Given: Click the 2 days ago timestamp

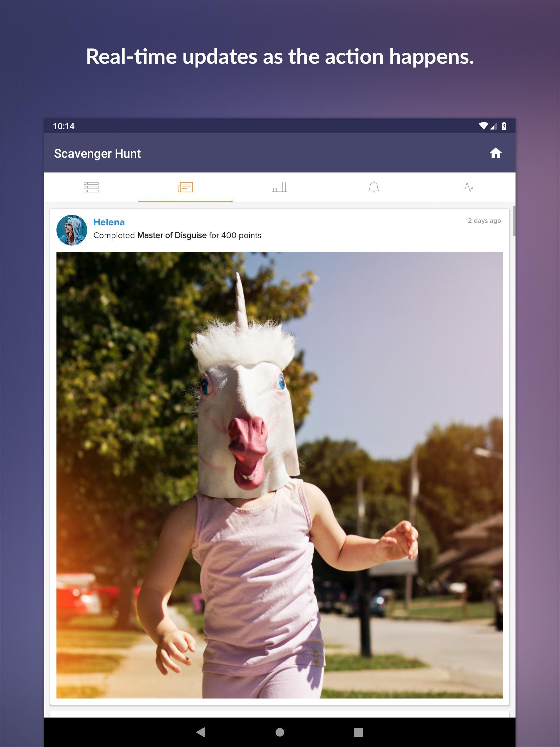Looking at the screenshot, I should [x=485, y=221].
